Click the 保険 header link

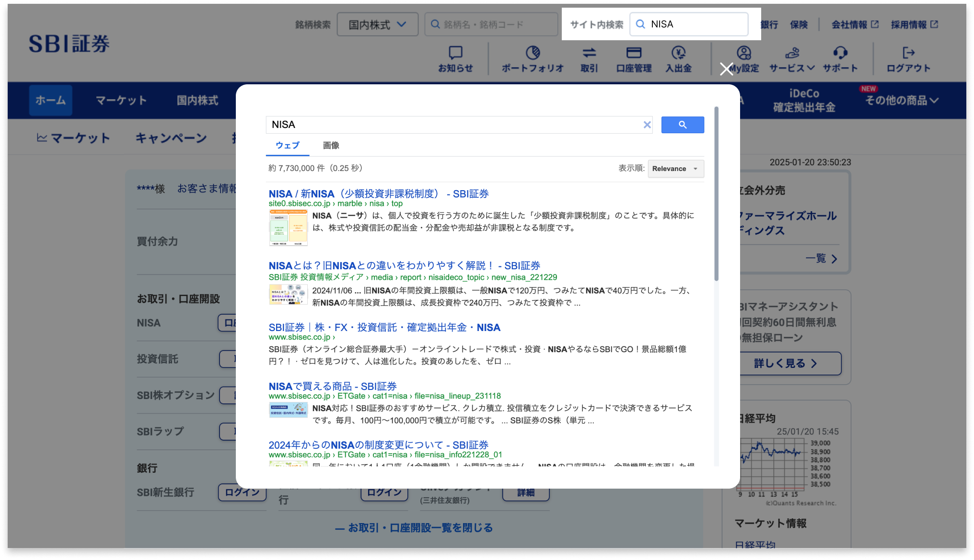pyautogui.click(x=799, y=24)
